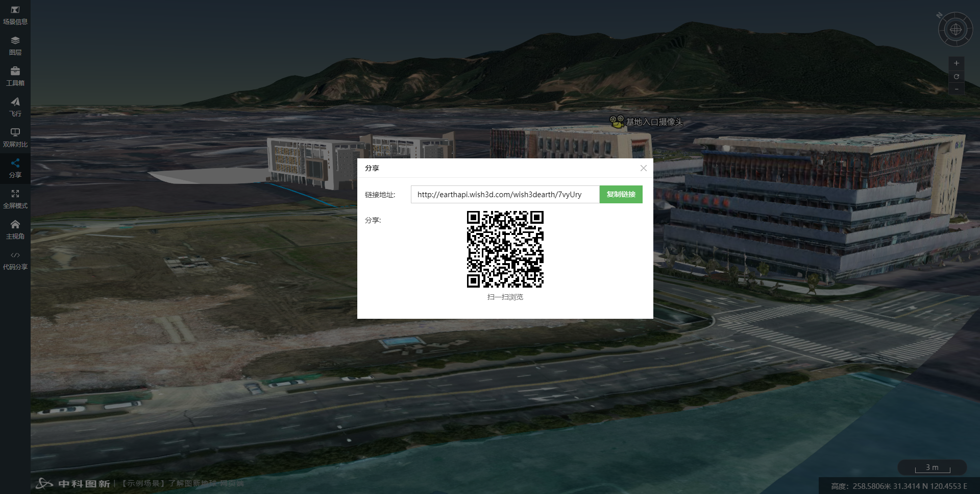Click the 分享 share icon in sidebar
This screenshot has width=980, height=494.
[x=15, y=168]
